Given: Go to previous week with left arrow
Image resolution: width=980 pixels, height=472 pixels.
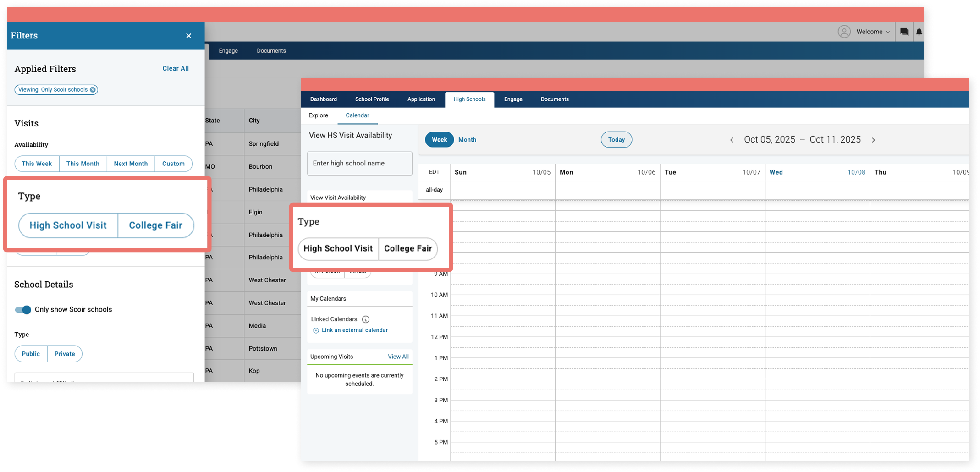Looking at the screenshot, I should pos(732,140).
